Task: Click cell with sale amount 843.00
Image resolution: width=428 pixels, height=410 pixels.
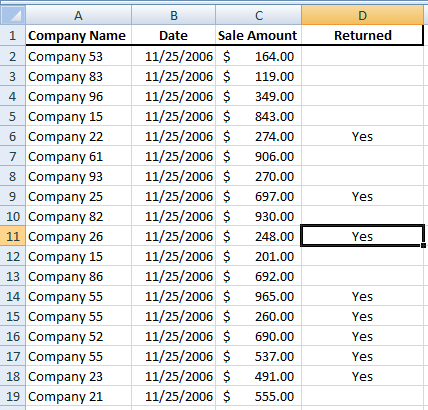Action: (x=259, y=116)
